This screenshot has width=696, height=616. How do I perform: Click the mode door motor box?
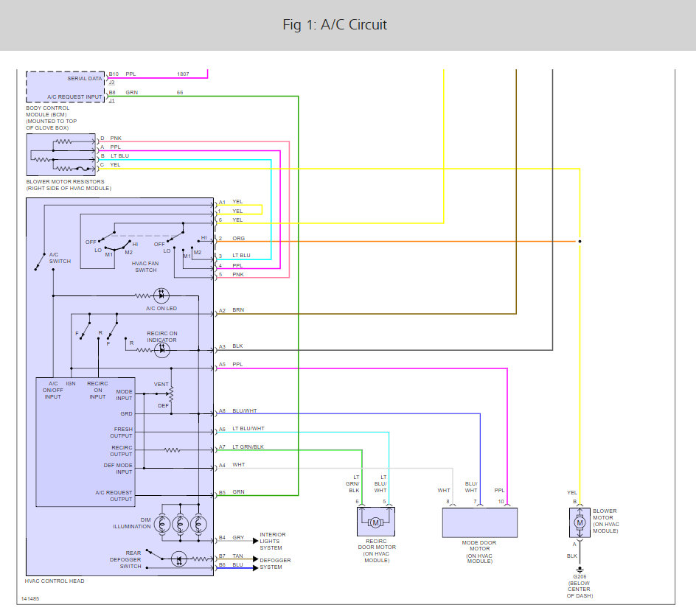pos(480,522)
